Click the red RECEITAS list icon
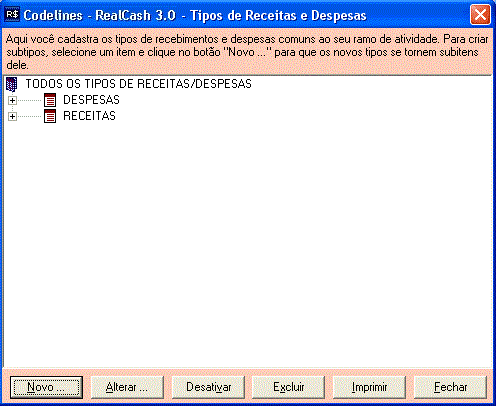This screenshot has width=496, height=406. click(x=50, y=116)
